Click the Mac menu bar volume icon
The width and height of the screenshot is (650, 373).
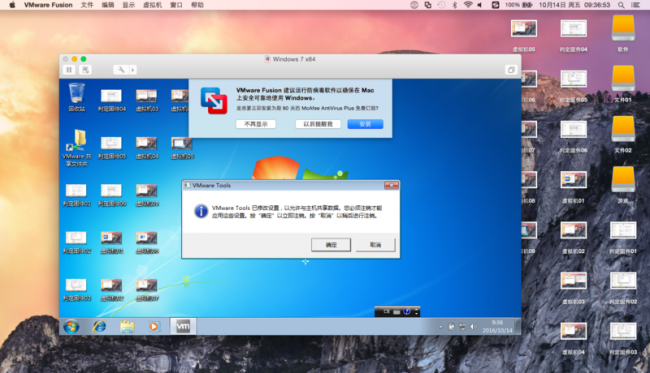(x=480, y=5)
